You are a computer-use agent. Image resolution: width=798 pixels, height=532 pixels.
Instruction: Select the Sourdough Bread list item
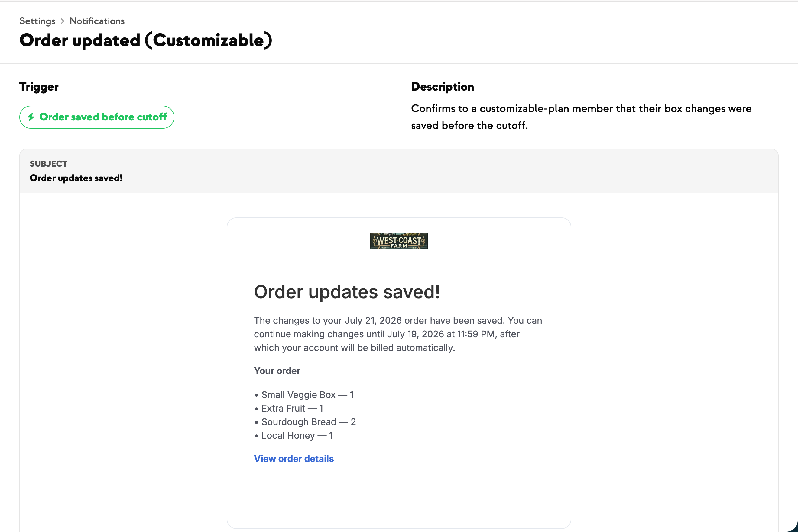pyautogui.click(x=305, y=422)
